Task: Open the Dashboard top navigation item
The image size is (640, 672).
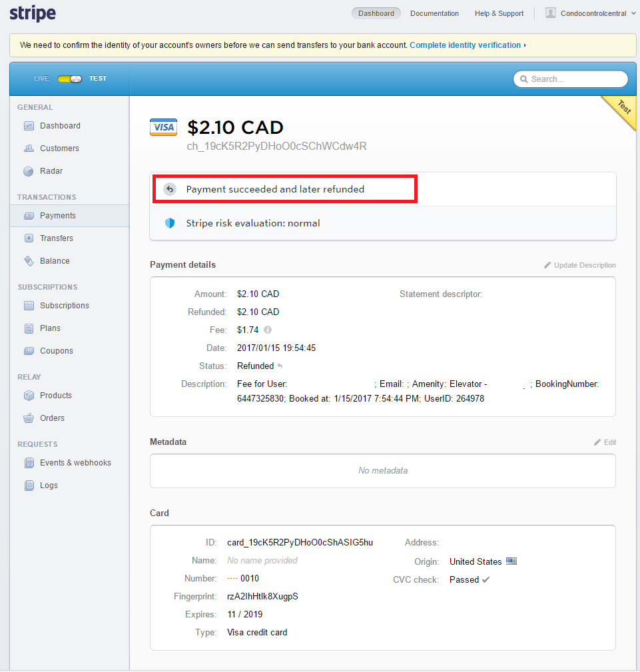Action: [376, 13]
